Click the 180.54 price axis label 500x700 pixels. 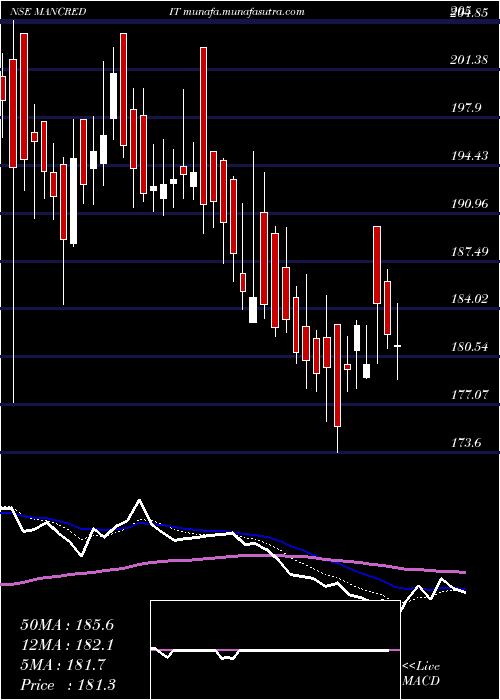coord(469,347)
